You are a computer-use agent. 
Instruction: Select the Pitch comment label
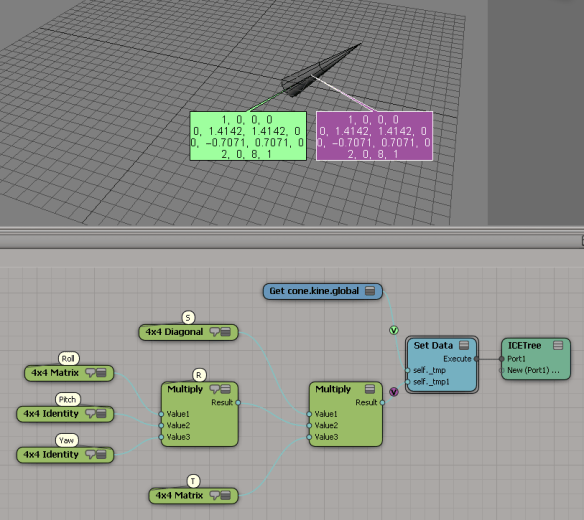(67, 400)
